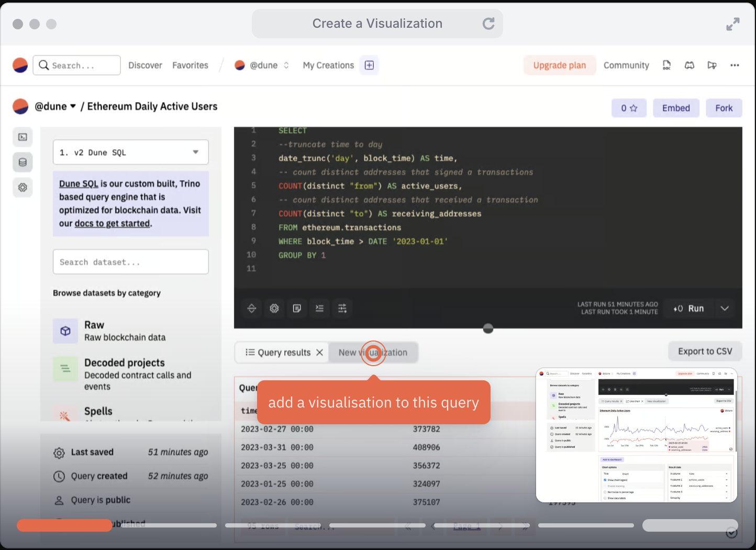
Task: Click the Dune logo in the navigation bar
Action: (20, 65)
